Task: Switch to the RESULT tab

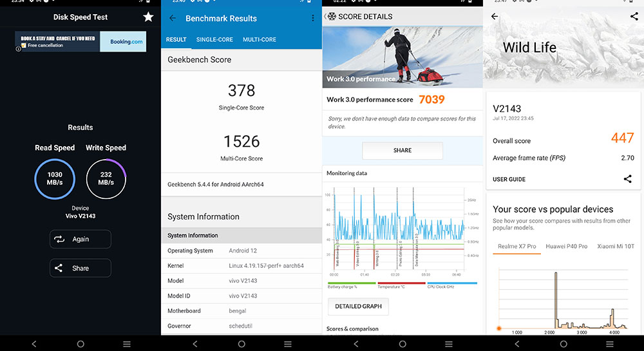Action: 176,39
